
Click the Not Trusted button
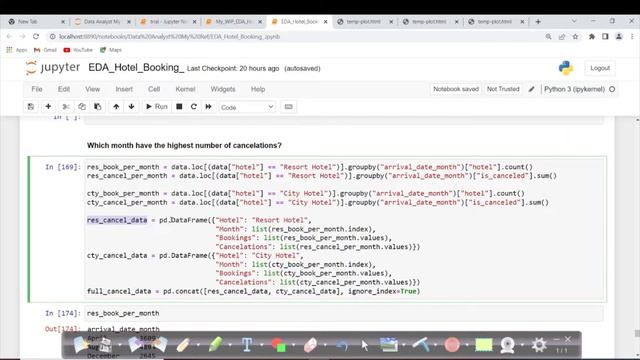point(503,89)
